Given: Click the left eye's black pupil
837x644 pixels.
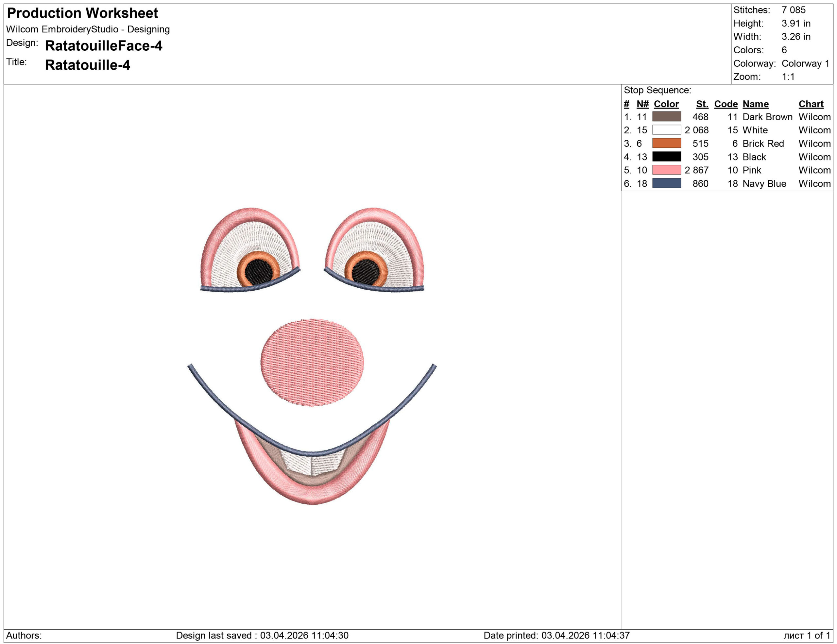Looking at the screenshot, I should 259,272.
